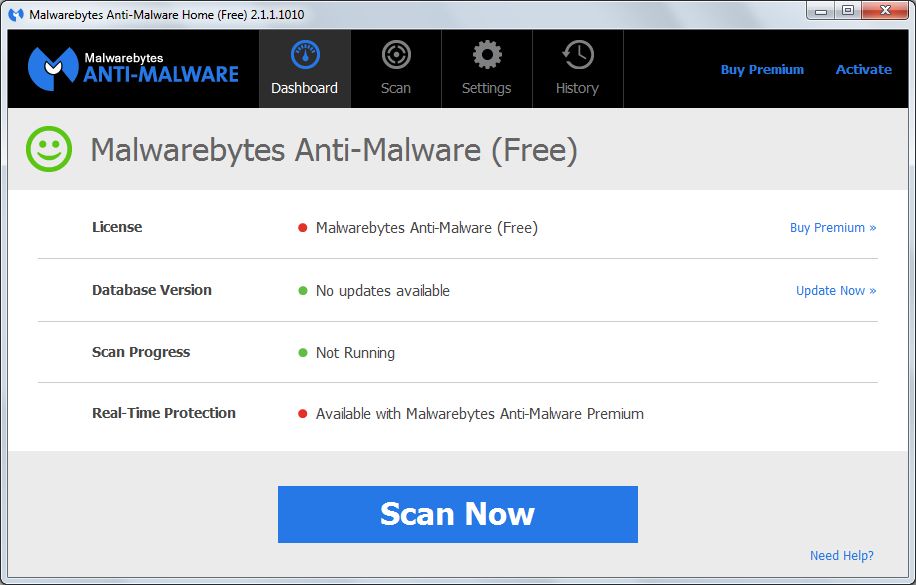This screenshot has height=585, width=916.
Task: Switch to the Settings tab
Action: pos(487,68)
